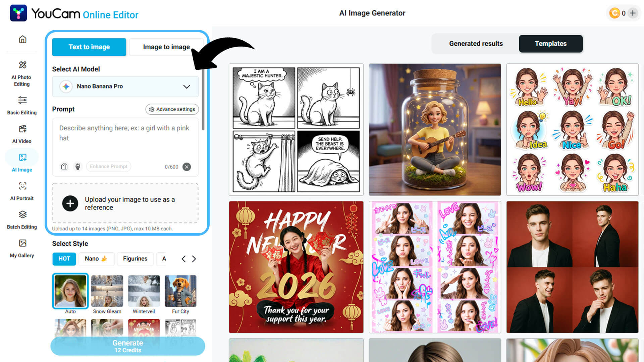Click the Home icon in the sidebar
The width and height of the screenshot is (644, 362).
coord(22,39)
